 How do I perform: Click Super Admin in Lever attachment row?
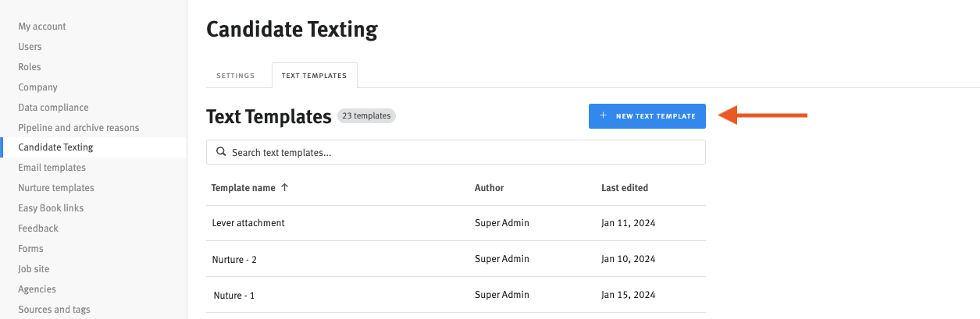click(502, 223)
